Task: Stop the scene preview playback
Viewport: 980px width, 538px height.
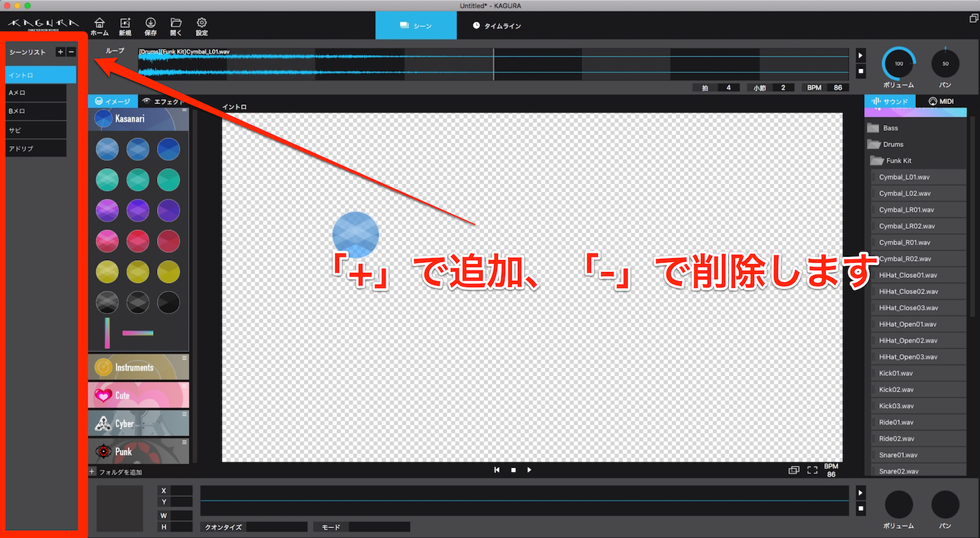Action: click(x=513, y=470)
